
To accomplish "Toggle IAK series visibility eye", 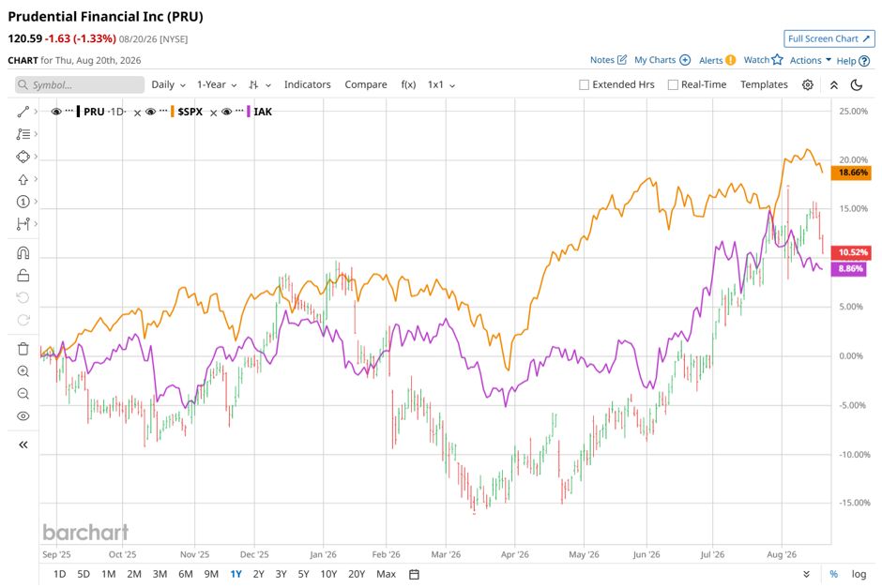I will [227, 112].
